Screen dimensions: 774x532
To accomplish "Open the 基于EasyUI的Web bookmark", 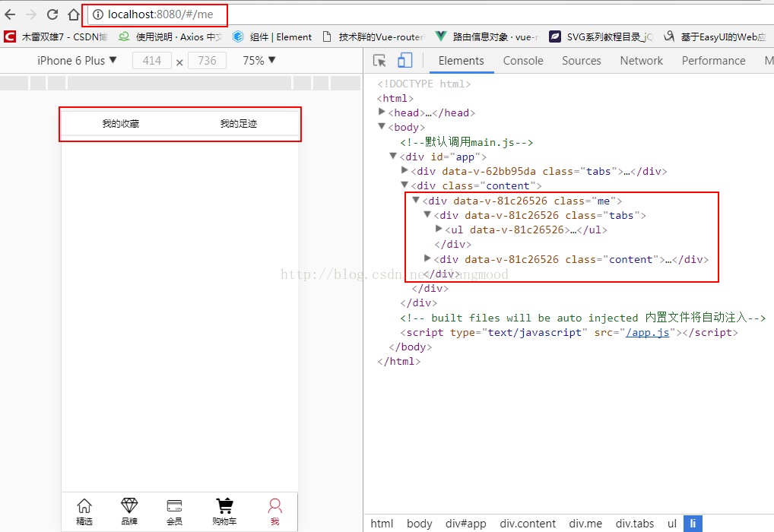I will point(715,36).
